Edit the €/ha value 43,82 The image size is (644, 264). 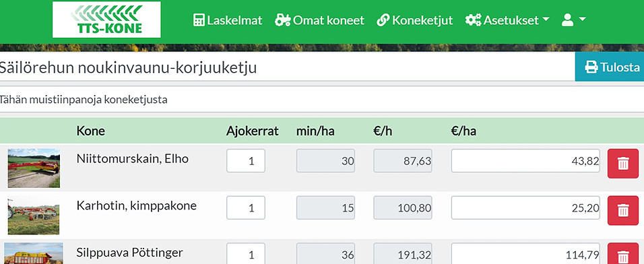click(x=525, y=161)
